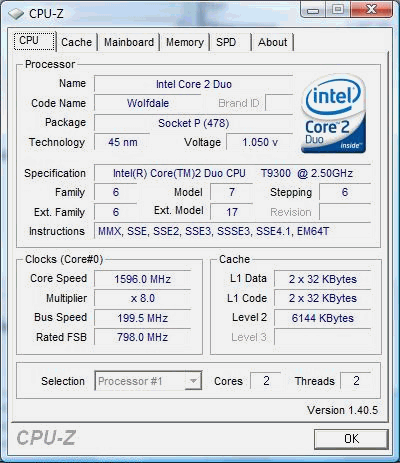Click the Package value 'Socket P (478)'
The height and width of the screenshot is (463, 400).
pyautogui.click(x=194, y=123)
